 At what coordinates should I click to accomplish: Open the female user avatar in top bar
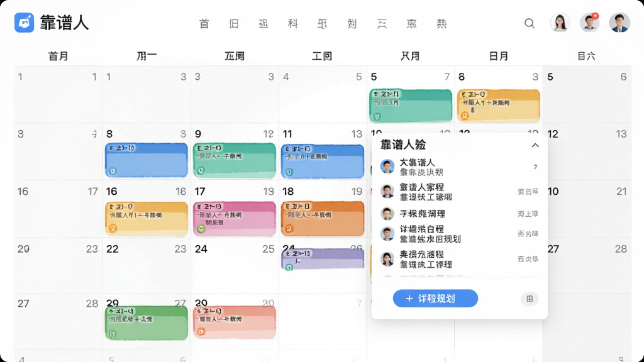click(x=560, y=23)
